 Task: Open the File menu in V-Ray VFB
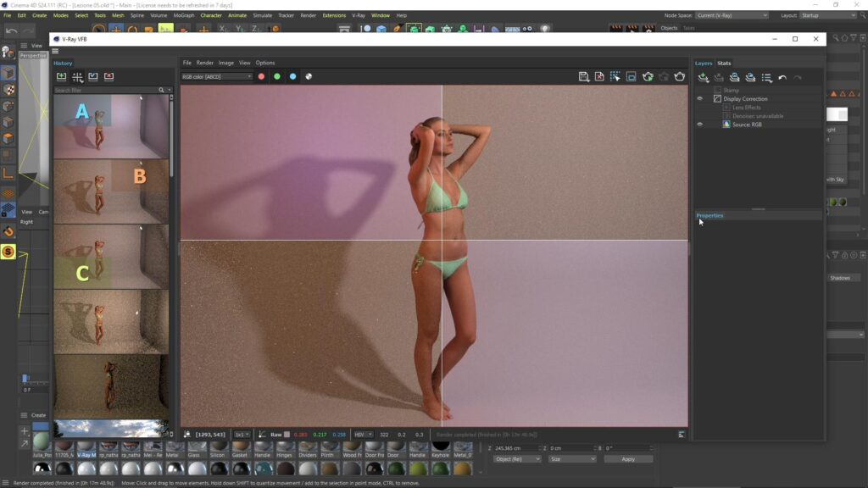pyautogui.click(x=187, y=63)
